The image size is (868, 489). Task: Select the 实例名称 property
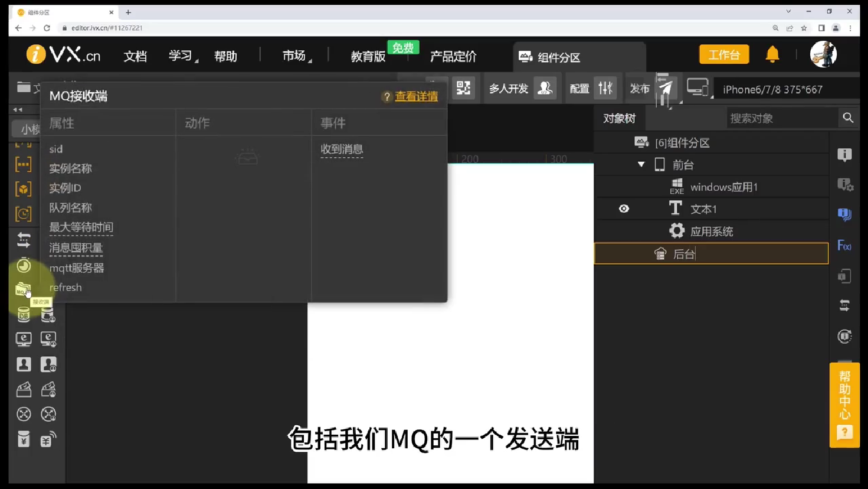click(x=70, y=168)
